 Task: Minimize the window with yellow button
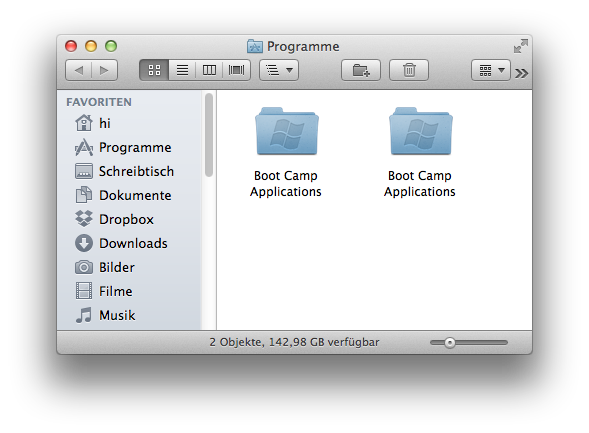(91, 46)
